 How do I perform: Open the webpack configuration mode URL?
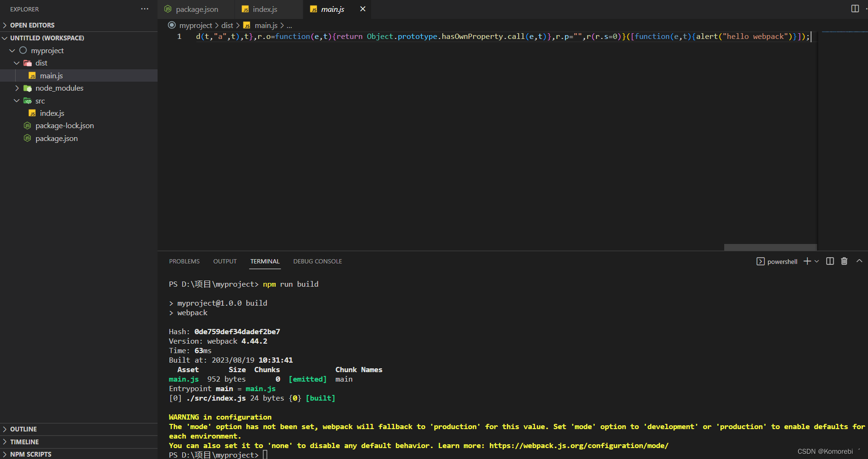[x=579, y=446]
